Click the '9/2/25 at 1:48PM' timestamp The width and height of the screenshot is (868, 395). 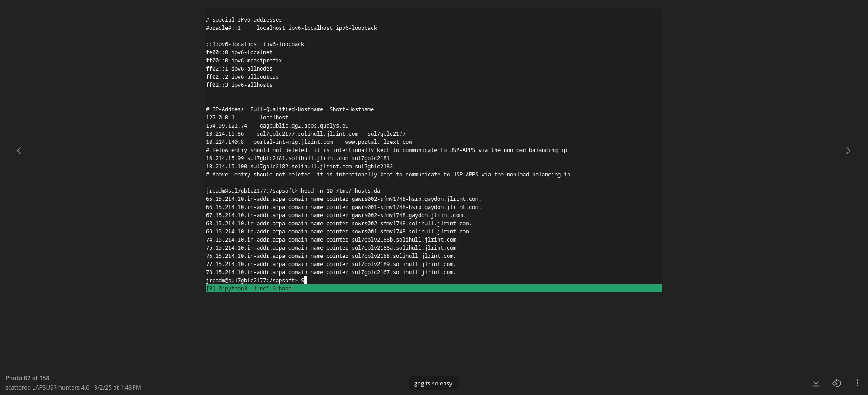pyautogui.click(x=118, y=387)
